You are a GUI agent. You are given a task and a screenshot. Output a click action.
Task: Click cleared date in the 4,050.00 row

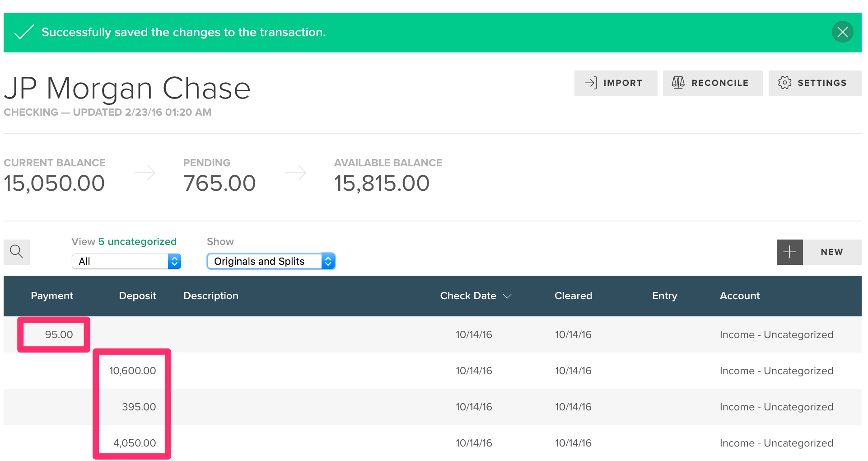pyautogui.click(x=573, y=443)
